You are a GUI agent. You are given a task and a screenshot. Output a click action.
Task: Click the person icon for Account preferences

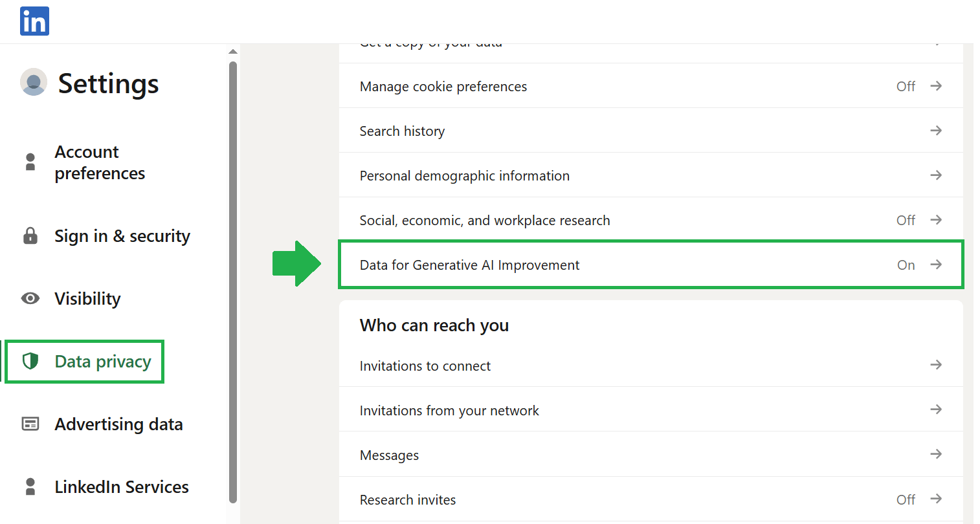(30, 162)
